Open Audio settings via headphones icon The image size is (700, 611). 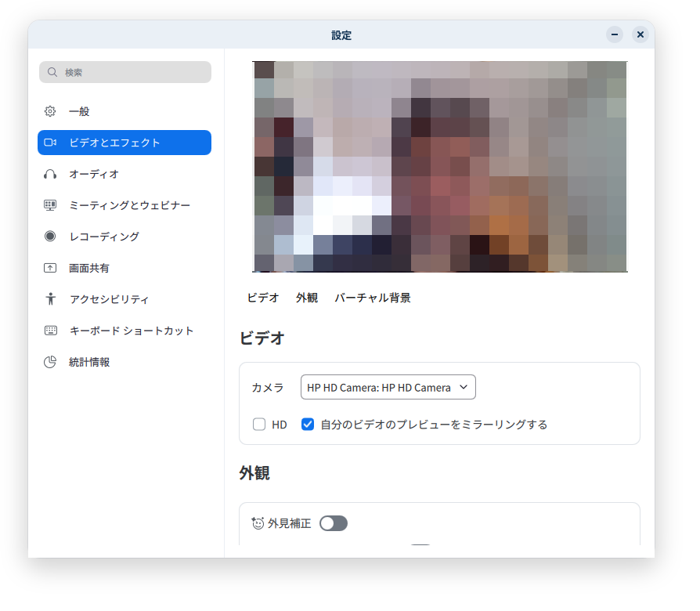click(50, 174)
